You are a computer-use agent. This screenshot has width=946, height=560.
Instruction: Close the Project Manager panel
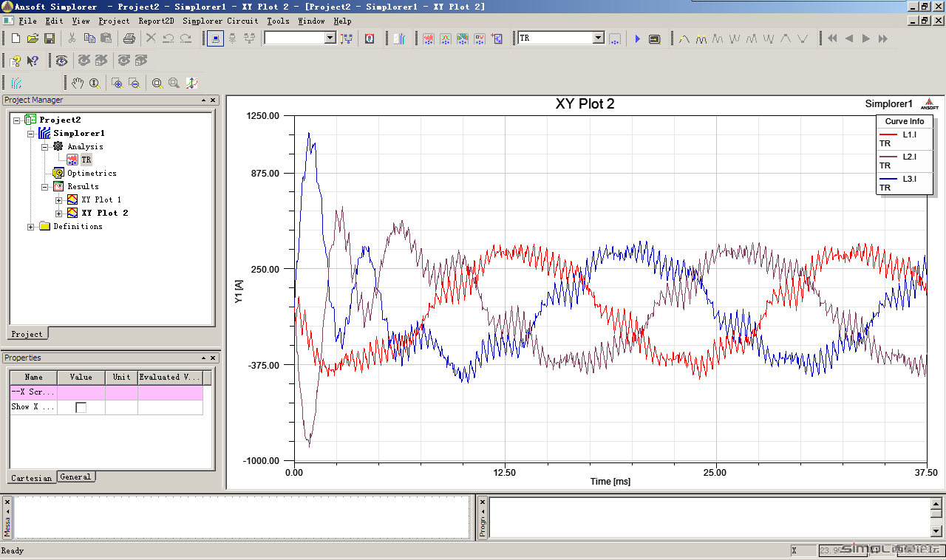tap(214, 100)
